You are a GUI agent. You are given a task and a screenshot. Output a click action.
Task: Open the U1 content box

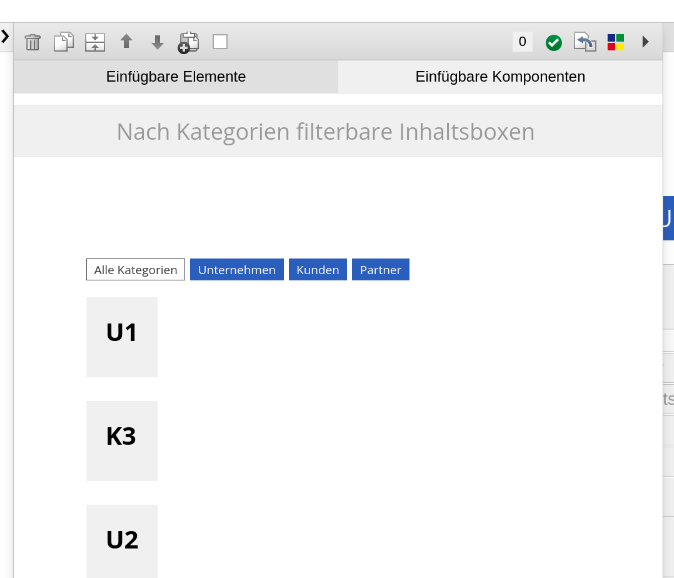tap(122, 337)
